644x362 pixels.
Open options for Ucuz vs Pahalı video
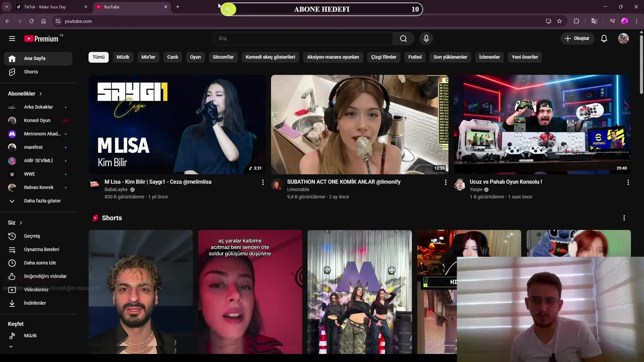coord(628,183)
